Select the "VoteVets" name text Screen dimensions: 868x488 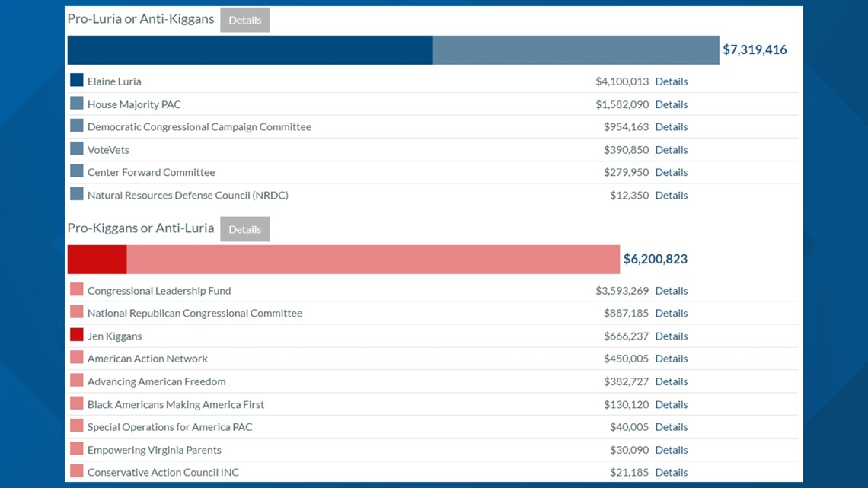tap(108, 149)
